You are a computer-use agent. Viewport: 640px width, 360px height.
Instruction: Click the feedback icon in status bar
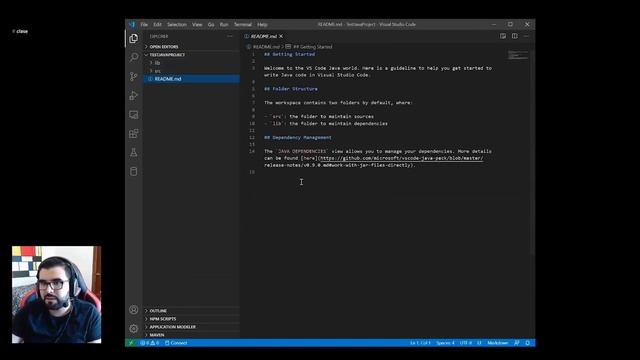coord(517,343)
